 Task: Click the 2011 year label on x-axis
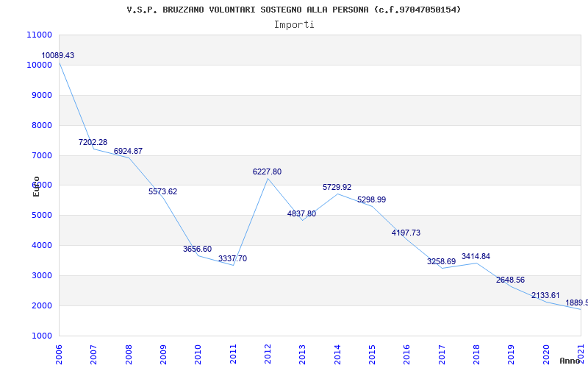pos(233,354)
